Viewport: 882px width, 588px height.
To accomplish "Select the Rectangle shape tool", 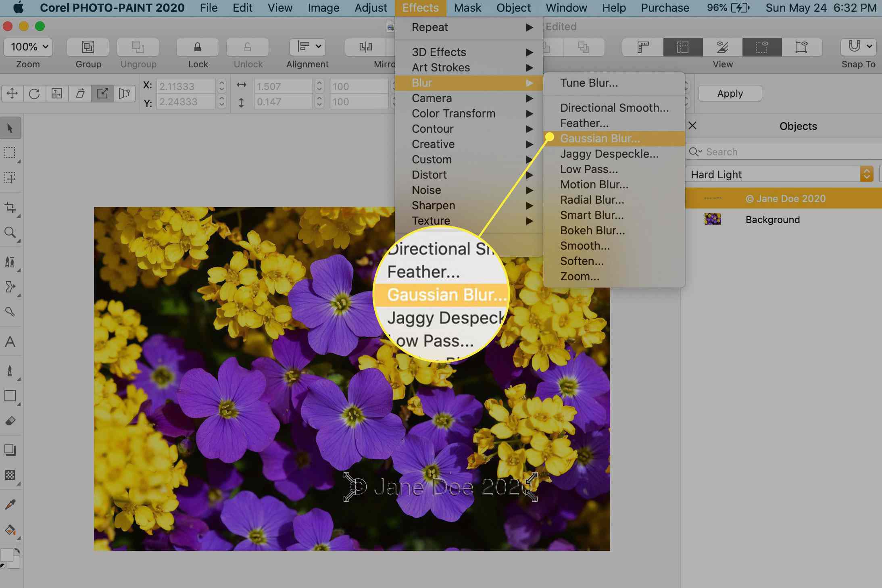I will click(10, 396).
